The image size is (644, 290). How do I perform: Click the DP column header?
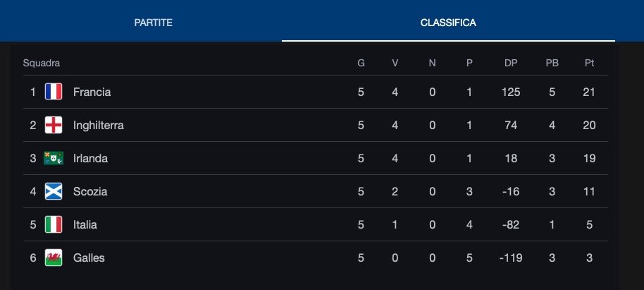click(x=511, y=63)
